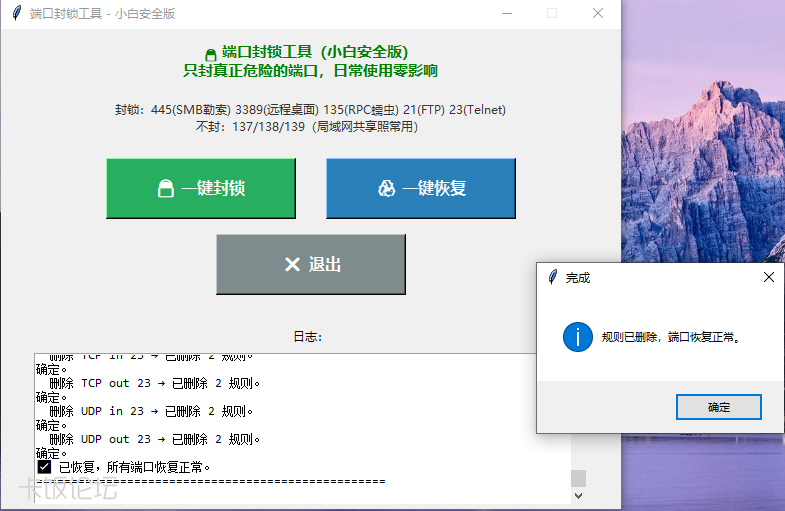Click the log scrollbar down arrow
This screenshot has height=511, width=785.
578,496
